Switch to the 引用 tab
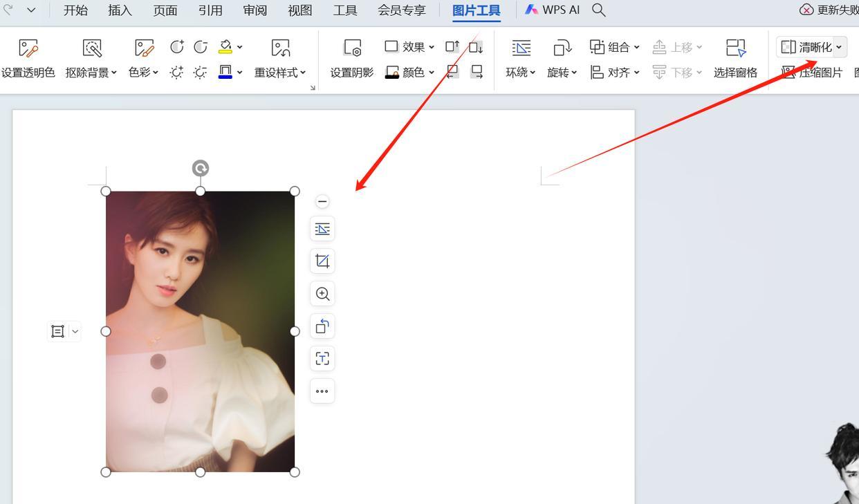Viewport: 859px width, 504px height. click(x=210, y=10)
